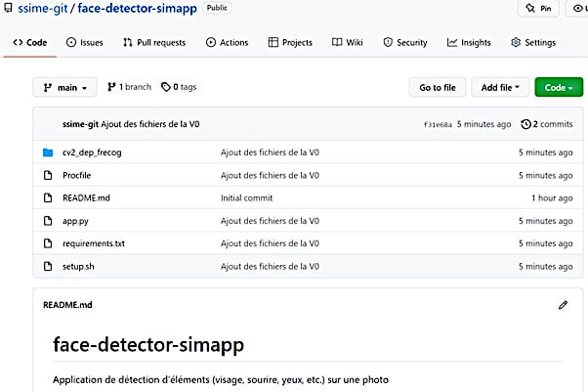The height and width of the screenshot is (392, 588).
Task: Click the history clock icon beside commits
Action: (525, 124)
